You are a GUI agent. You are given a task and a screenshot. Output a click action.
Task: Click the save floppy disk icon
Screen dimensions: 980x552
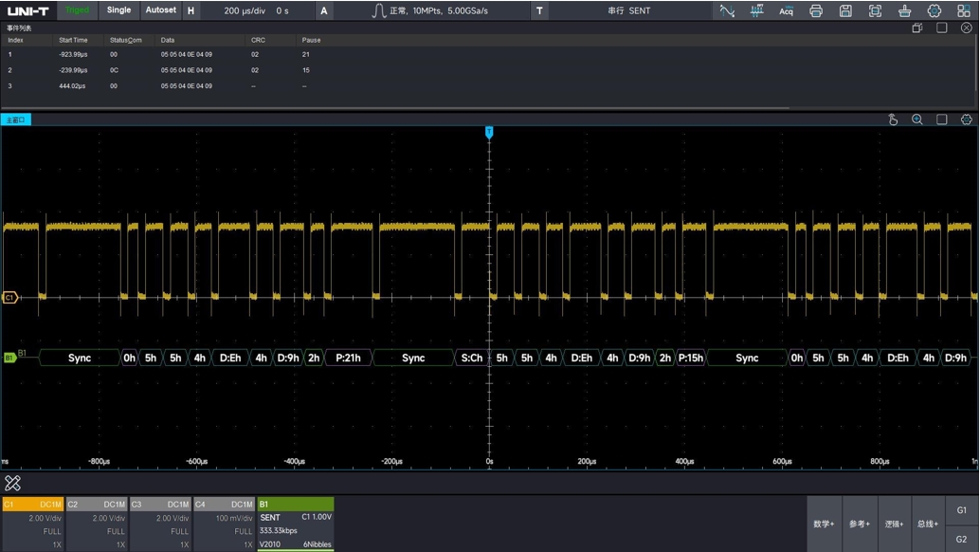(845, 10)
